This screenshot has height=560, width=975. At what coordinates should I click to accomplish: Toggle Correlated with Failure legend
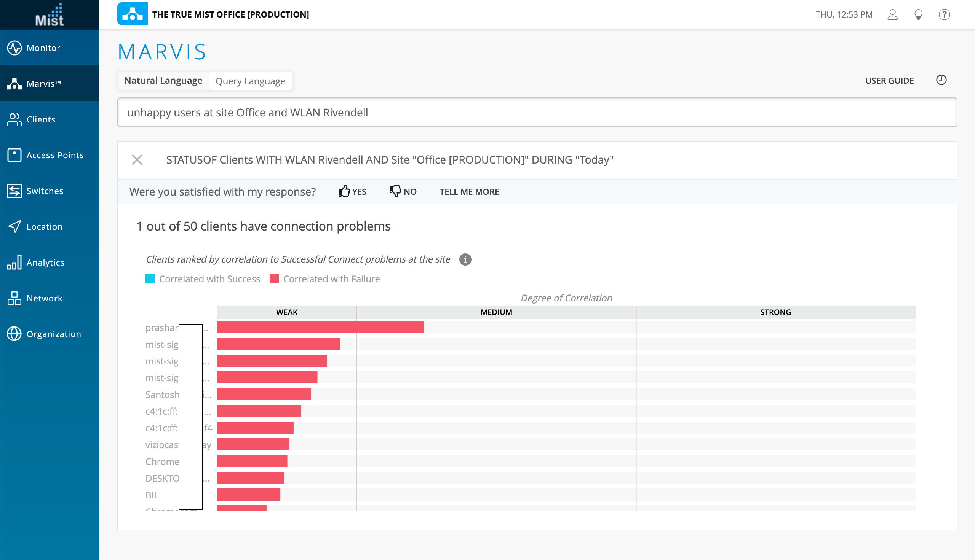[325, 279]
